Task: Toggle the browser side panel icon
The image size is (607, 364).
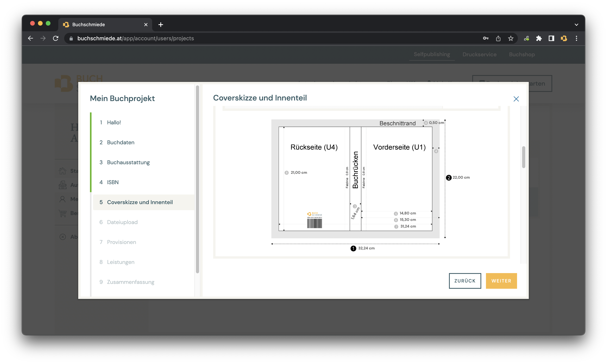Action: coord(551,38)
